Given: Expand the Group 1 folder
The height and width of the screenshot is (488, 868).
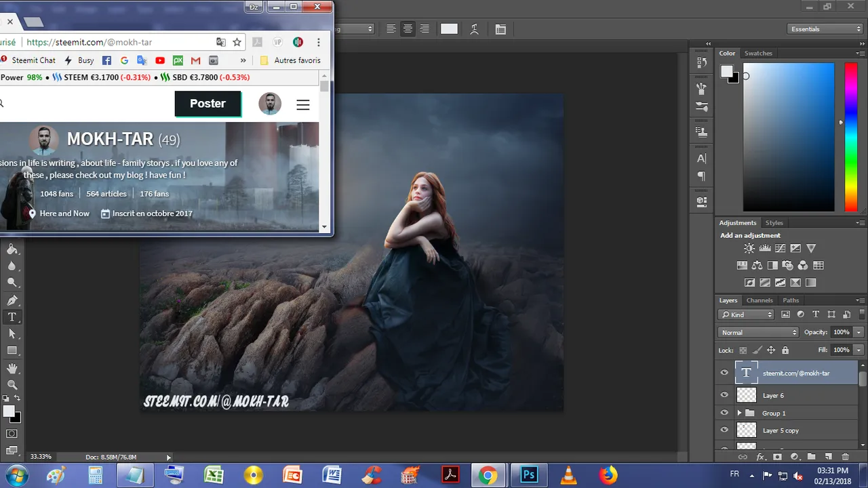Looking at the screenshot, I should pos(739,413).
